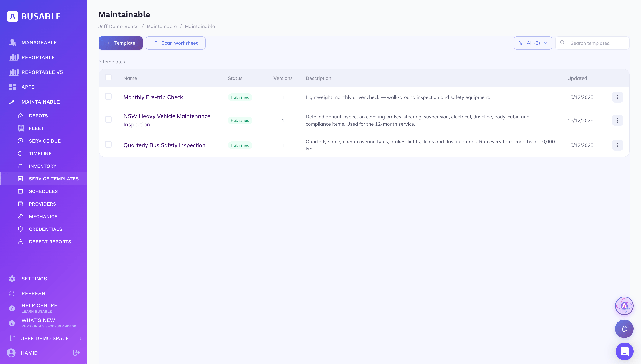
Task: Click the Credentials shield icon
Action: 21,229
